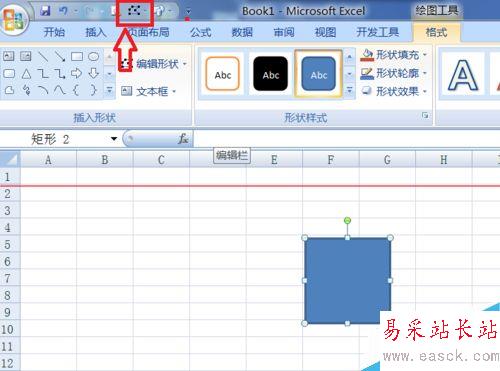Select column B header
500x371 pixels.
pos(105,160)
